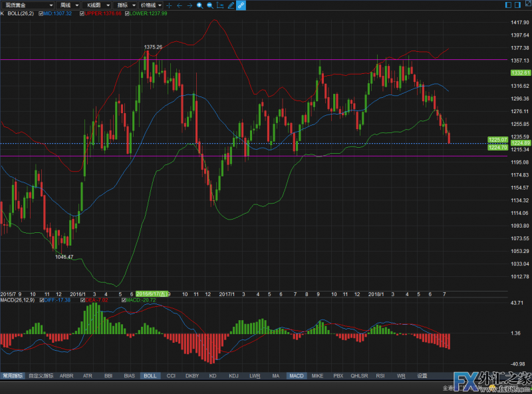
Task: Disable the MACD DIFF line checkbox
Action: (x=41, y=300)
